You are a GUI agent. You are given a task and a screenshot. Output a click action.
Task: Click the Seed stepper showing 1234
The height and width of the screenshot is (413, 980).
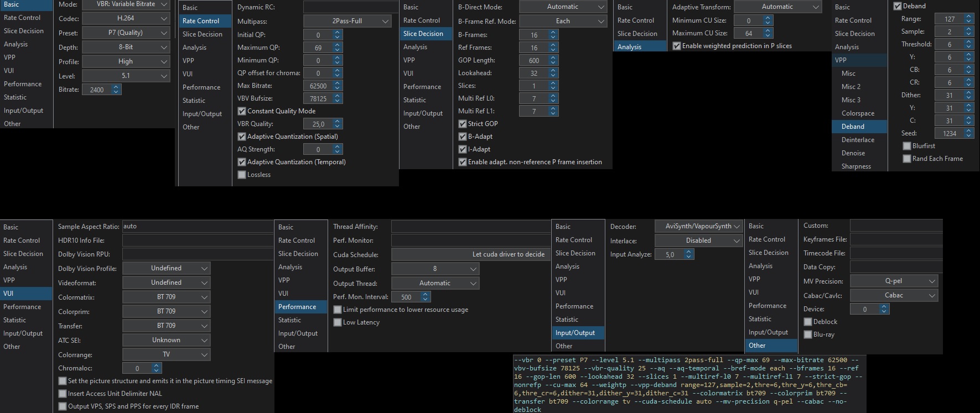pyautogui.click(x=954, y=133)
